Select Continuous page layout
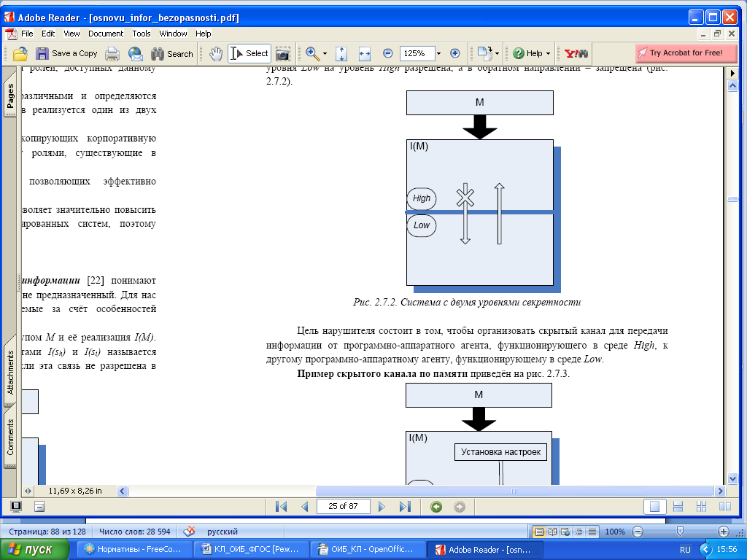The image size is (747, 560). click(x=678, y=507)
